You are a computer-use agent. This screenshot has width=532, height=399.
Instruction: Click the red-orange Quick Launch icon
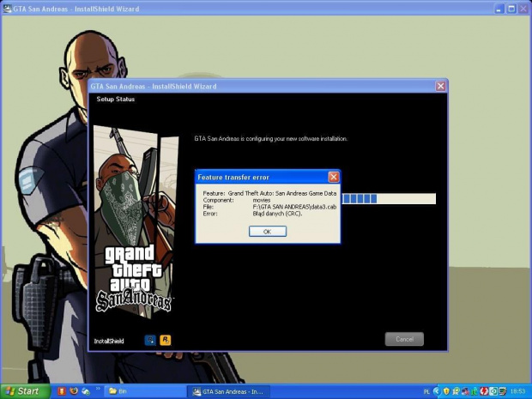(62, 391)
